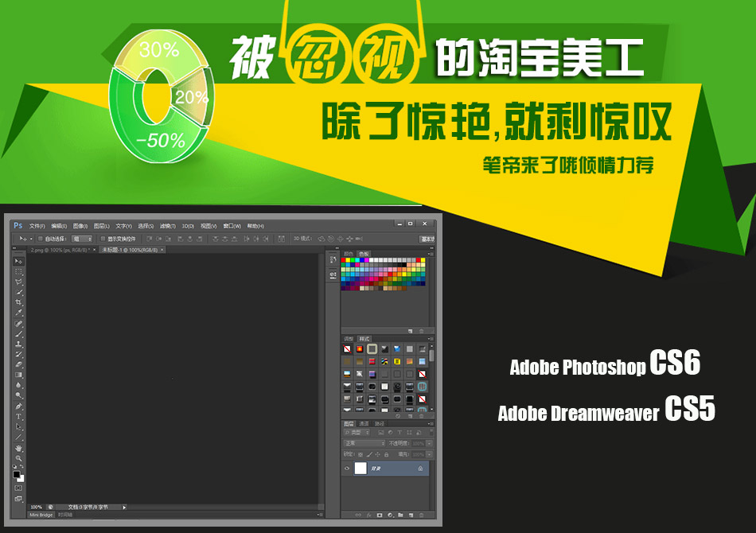The width and height of the screenshot is (756, 533).
Task: Toggle lock all padlock icon
Action: [x=386, y=454]
